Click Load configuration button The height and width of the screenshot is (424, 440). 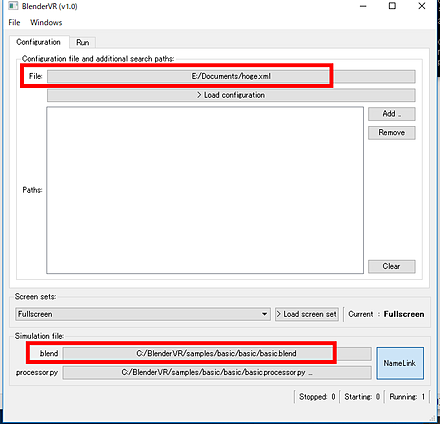231,95
